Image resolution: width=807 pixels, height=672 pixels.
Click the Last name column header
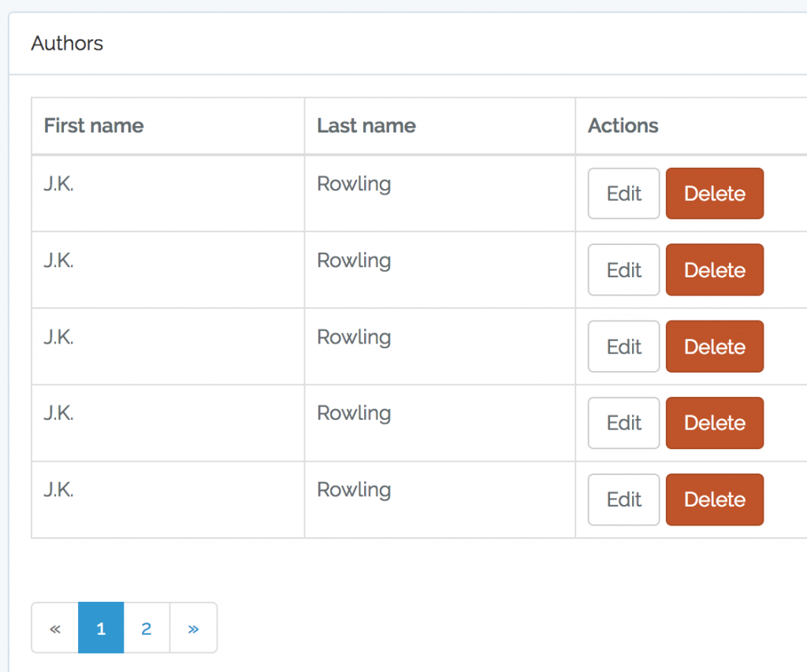(x=366, y=125)
